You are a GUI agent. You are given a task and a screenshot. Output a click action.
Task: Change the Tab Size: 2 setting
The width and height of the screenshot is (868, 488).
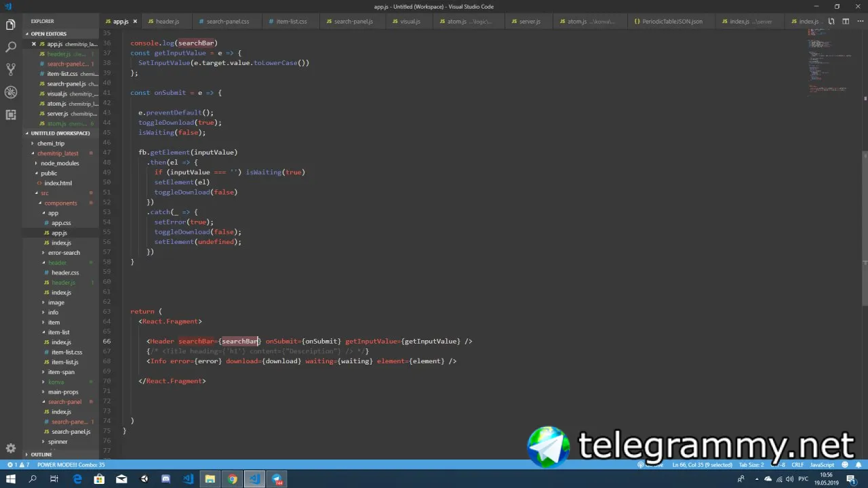tap(751, 465)
